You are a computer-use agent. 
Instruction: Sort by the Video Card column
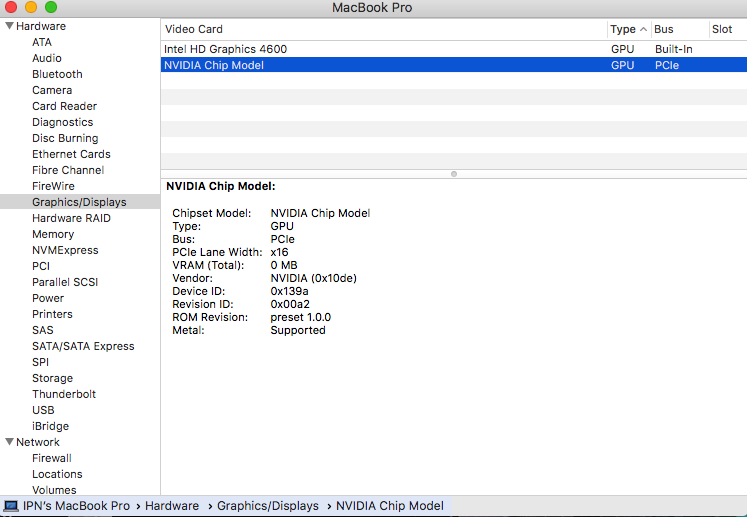[x=384, y=29]
